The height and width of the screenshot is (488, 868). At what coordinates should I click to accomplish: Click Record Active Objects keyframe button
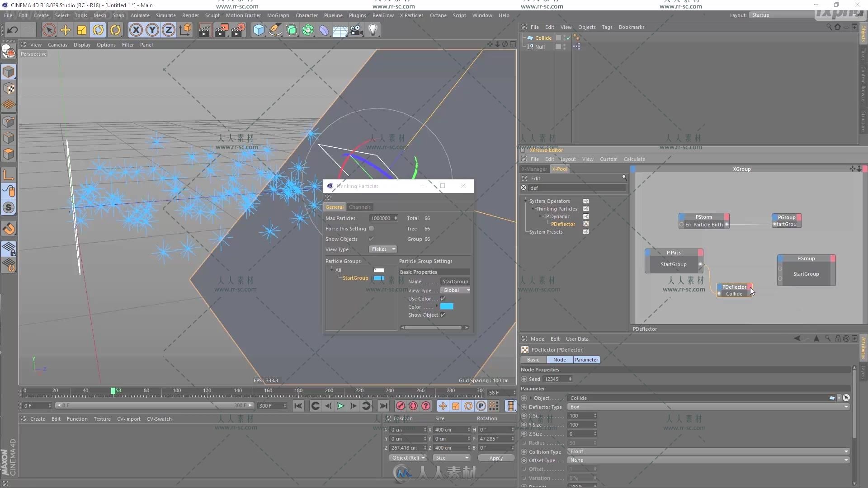click(x=400, y=406)
